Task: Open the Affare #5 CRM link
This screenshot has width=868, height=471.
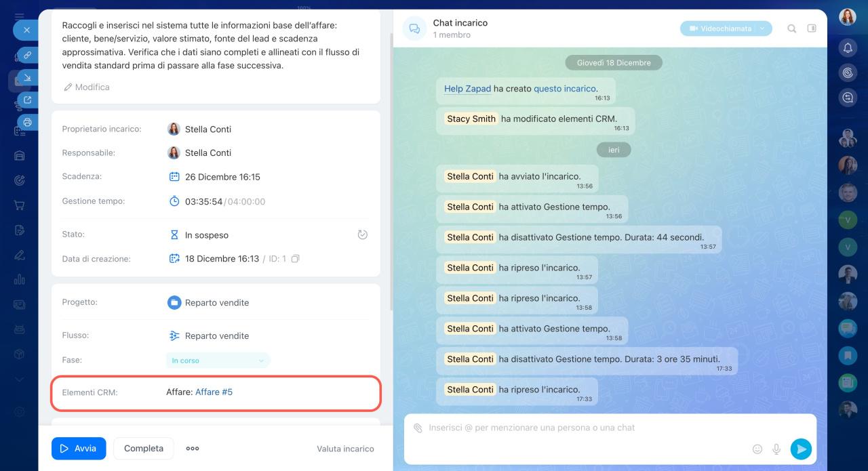Action: [x=214, y=392]
